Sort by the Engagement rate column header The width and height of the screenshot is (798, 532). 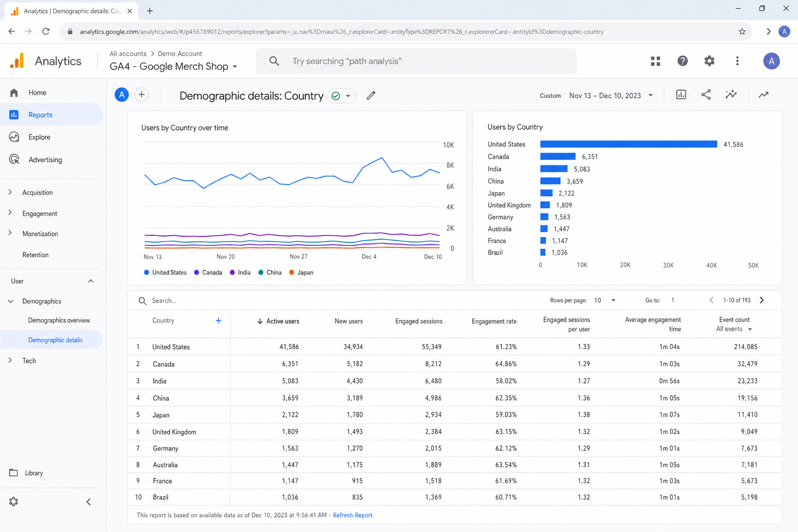pyautogui.click(x=494, y=321)
